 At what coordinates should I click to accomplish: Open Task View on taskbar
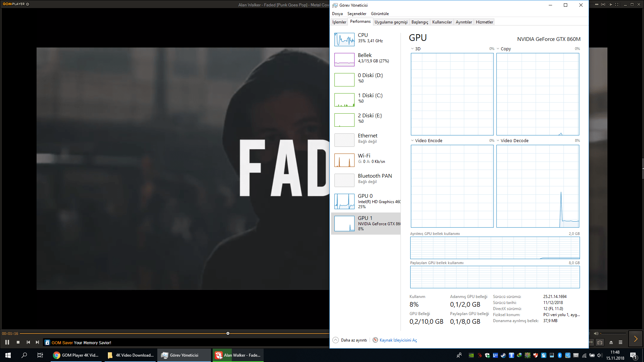point(40,355)
